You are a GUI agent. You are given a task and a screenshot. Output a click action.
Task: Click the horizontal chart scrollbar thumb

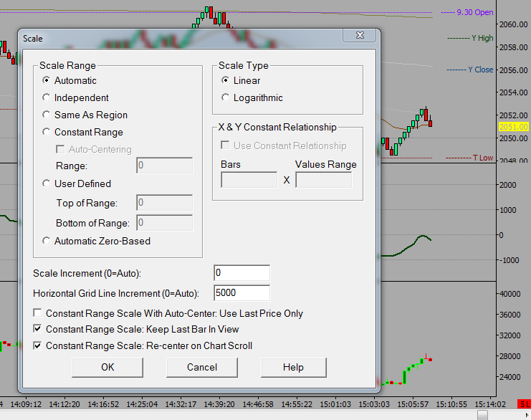tap(482, 415)
